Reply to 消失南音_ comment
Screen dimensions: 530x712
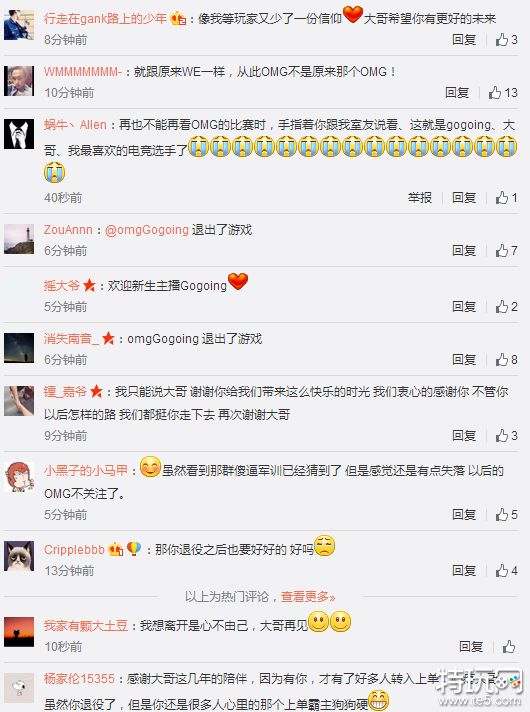click(464, 360)
